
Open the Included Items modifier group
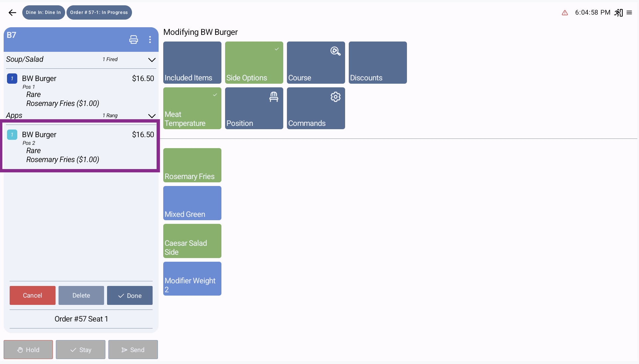[192, 62]
